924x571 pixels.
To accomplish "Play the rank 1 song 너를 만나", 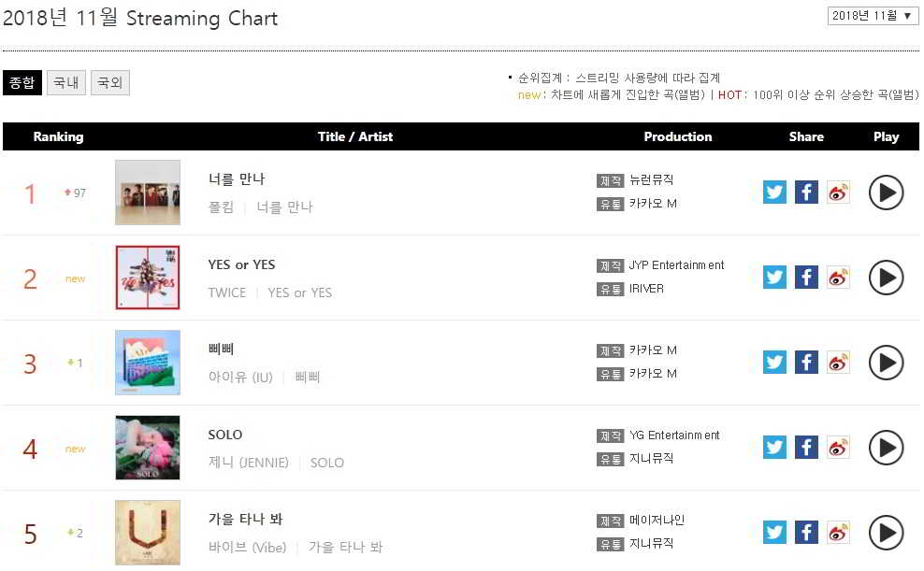I will pos(886,193).
